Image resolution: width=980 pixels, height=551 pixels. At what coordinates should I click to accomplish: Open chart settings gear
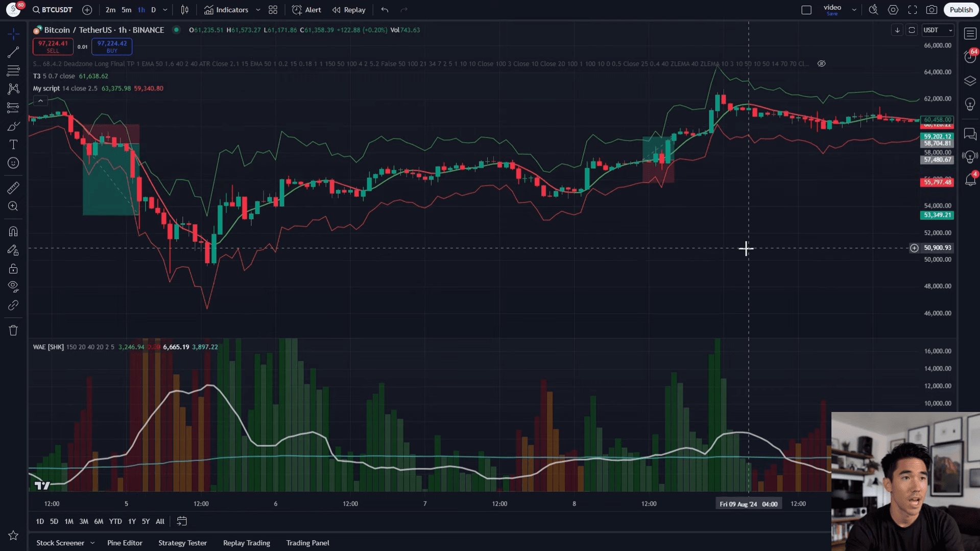pos(893,10)
